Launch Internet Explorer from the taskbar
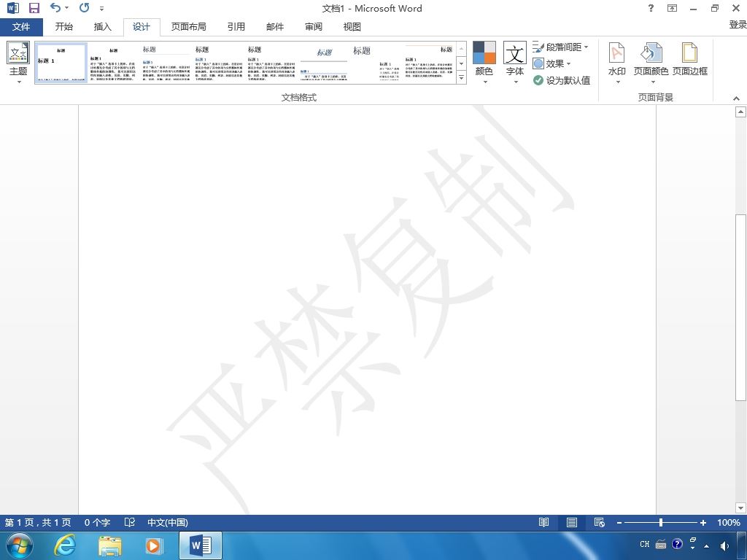This screenshot has height=560, width=747. point(65,545)
